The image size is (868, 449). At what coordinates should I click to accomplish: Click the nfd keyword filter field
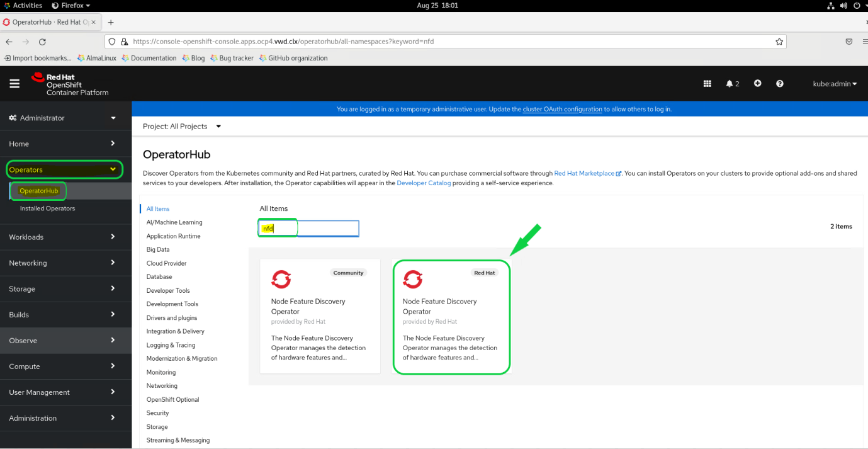point(309,229)
